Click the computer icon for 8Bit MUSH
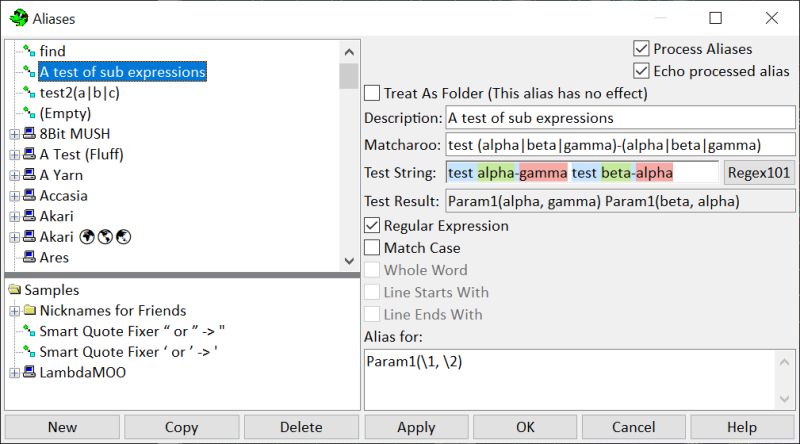800x444 pixels. click(x=30, y=133)
